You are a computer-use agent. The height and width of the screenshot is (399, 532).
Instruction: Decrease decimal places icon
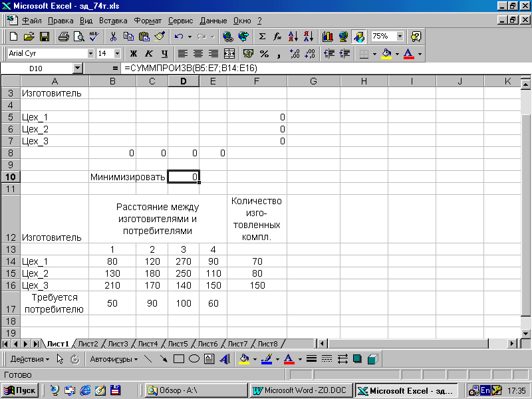310,54
